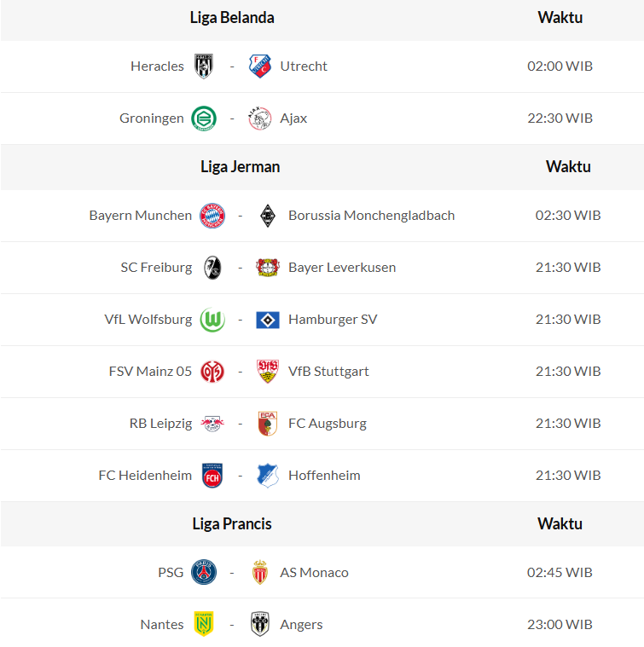This screenshot has width=644, height=647.
Task: Open the SC Freiburg team link
Action: tap(156, 268)
